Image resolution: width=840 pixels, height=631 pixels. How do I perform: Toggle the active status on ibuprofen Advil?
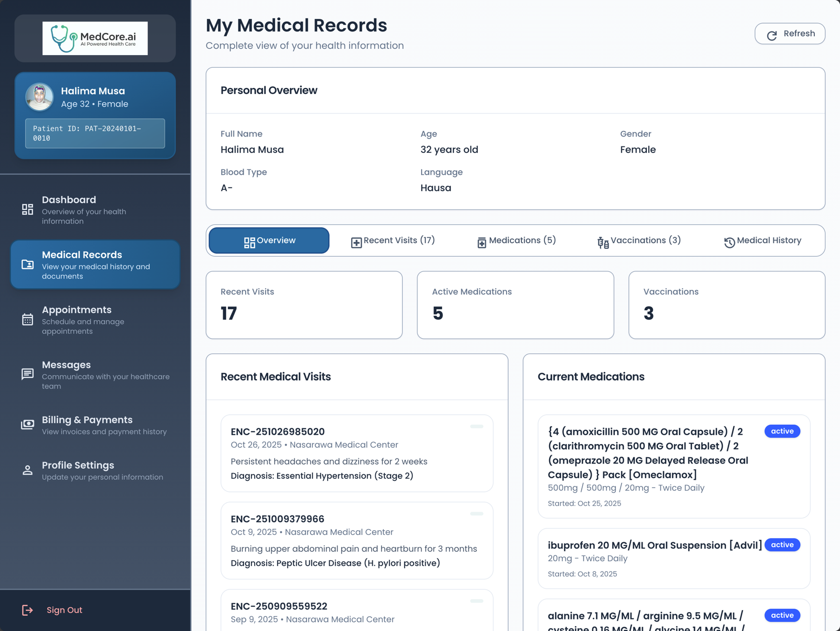782,545
